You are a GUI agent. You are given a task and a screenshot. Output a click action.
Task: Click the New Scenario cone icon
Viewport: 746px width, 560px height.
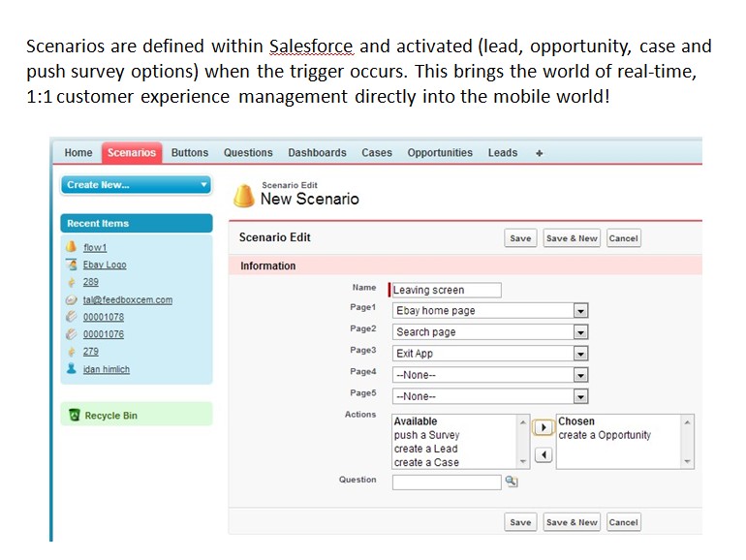coord(243,196)
